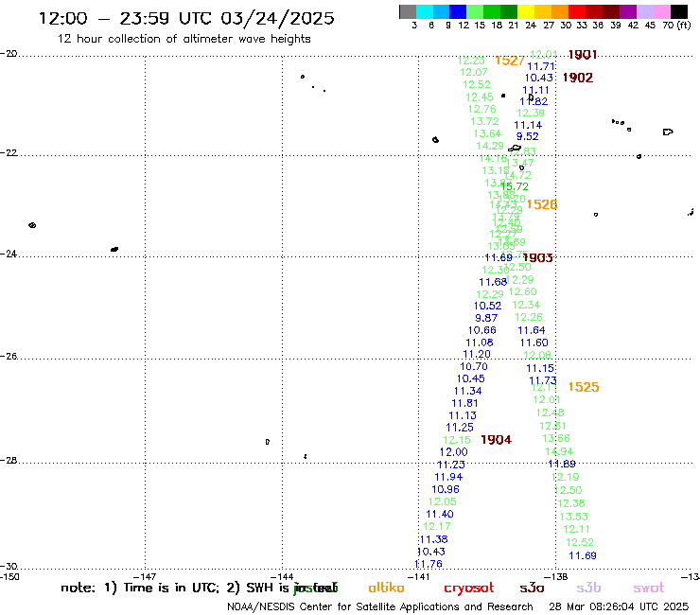
Task: Click the 11.64 wave height value
Action: 532,330
